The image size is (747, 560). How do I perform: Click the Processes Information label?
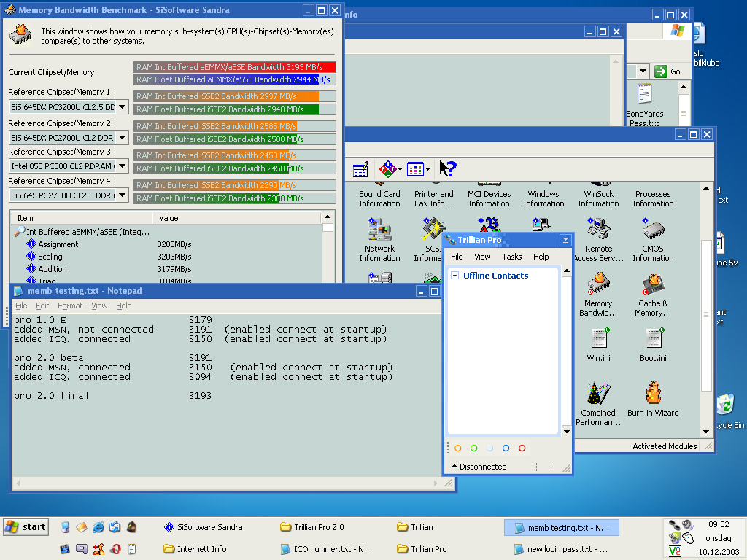[653, 198]
